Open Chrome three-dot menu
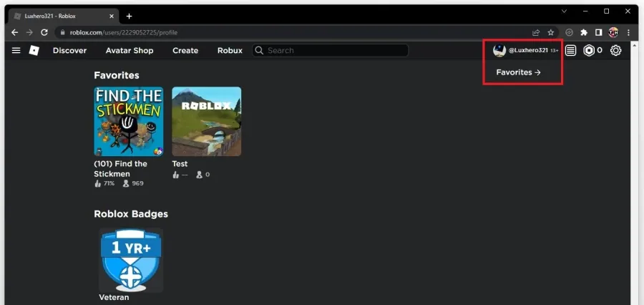 [x=628, y=32]
